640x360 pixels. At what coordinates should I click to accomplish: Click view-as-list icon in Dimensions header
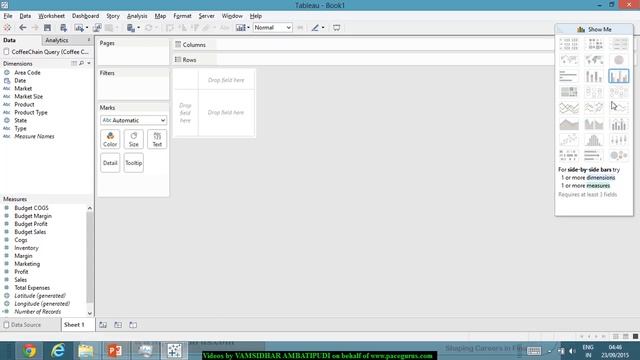coord(74,64)
